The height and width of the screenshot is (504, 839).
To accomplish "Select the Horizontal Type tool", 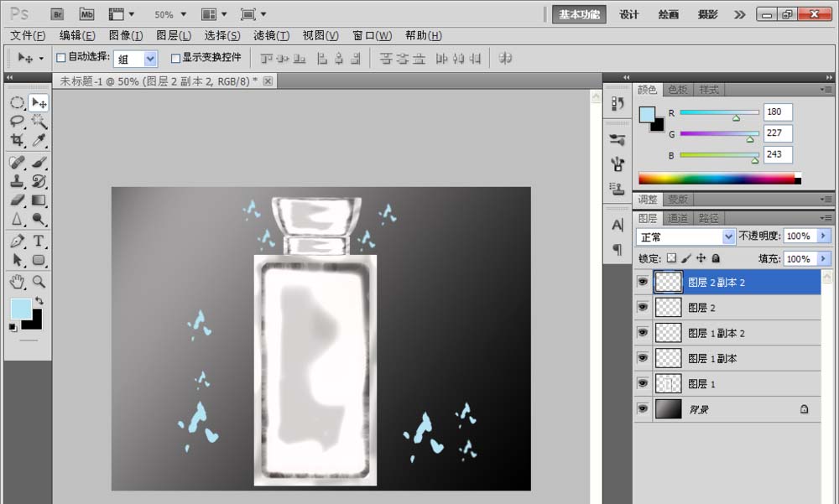I will pyautogui.click(x=39, y=241).
